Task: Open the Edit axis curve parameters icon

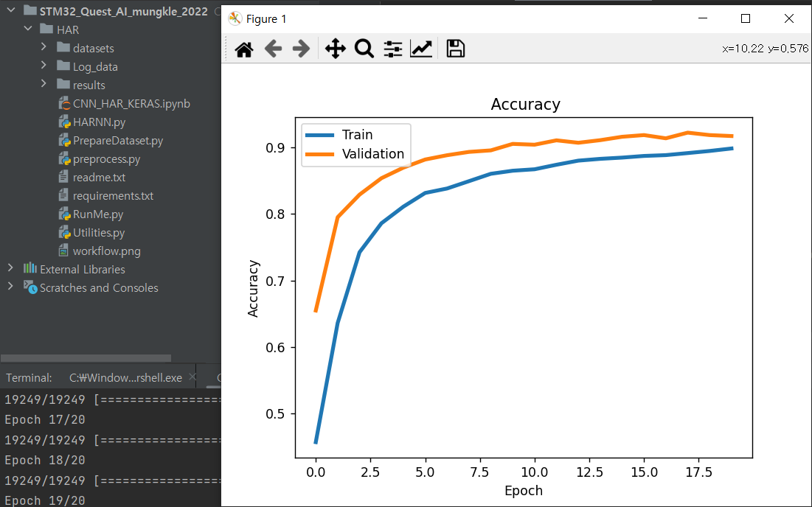Action: pyautogui.click(x=421, y=49)
